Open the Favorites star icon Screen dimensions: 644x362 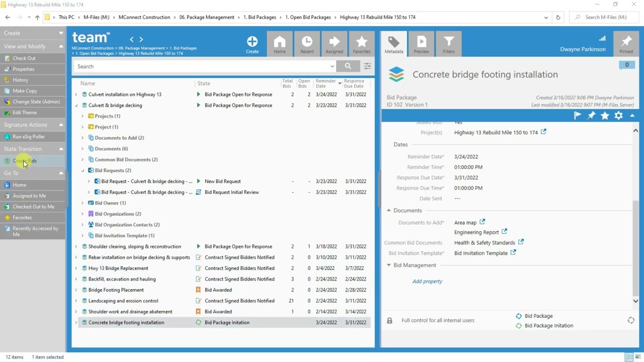[x=361, y=42]
